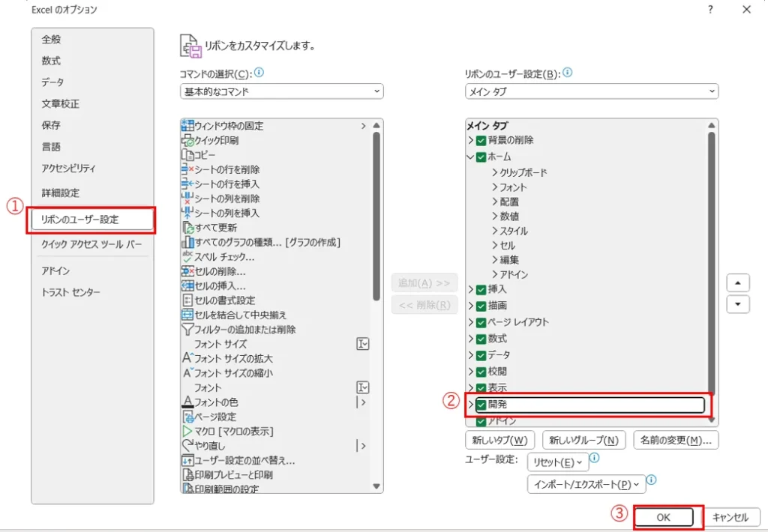Viewport: 768px width, 532px height.
Task: Toggle the 校閲 tab checkbox
Action: click(x=481, y=372)
